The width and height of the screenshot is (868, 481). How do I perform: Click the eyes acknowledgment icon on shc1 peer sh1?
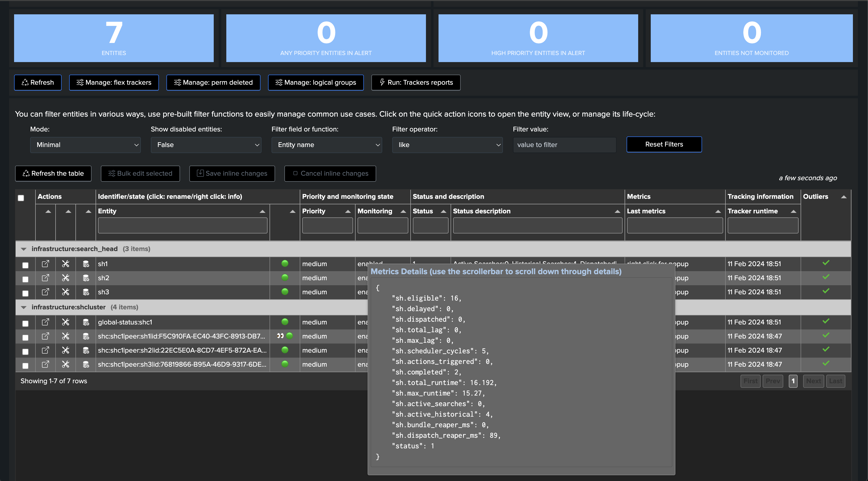coord(280,336)
